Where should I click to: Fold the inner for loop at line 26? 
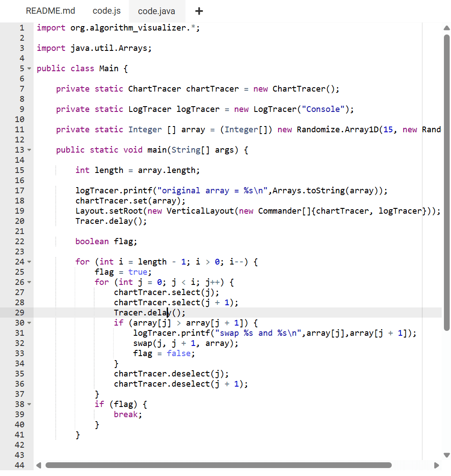pyautogui.click(x=29, y=282)
